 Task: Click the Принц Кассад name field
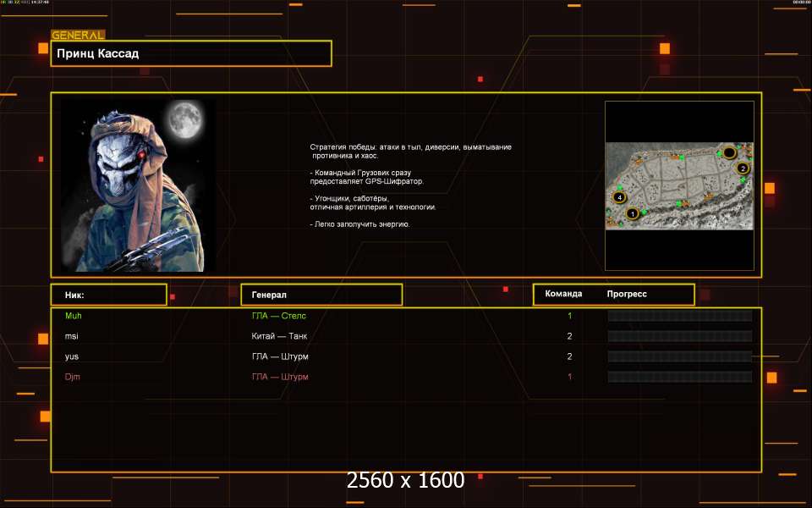pos(191,53)
